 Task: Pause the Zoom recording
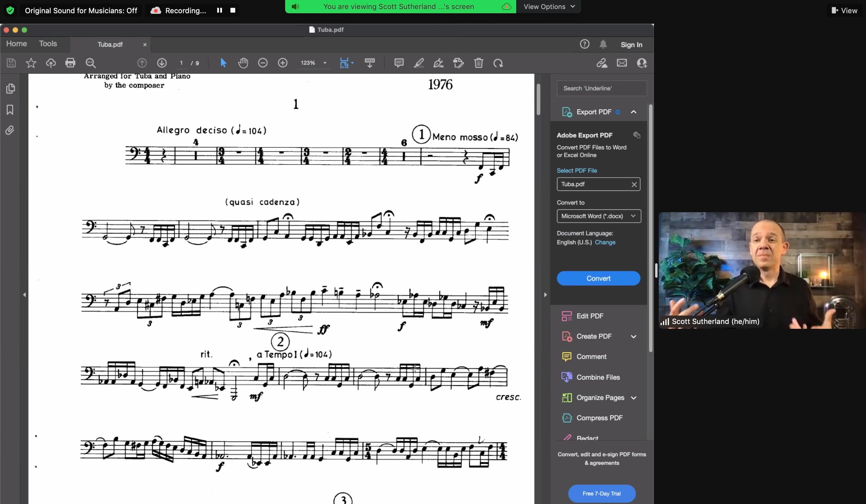(x=220, y=10)
